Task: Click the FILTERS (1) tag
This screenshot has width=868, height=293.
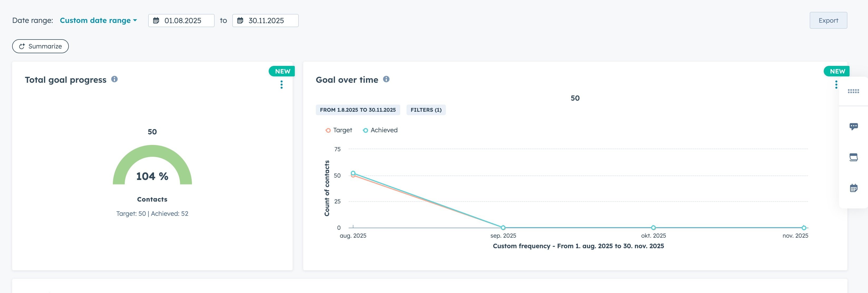Action: pos(426,110)
